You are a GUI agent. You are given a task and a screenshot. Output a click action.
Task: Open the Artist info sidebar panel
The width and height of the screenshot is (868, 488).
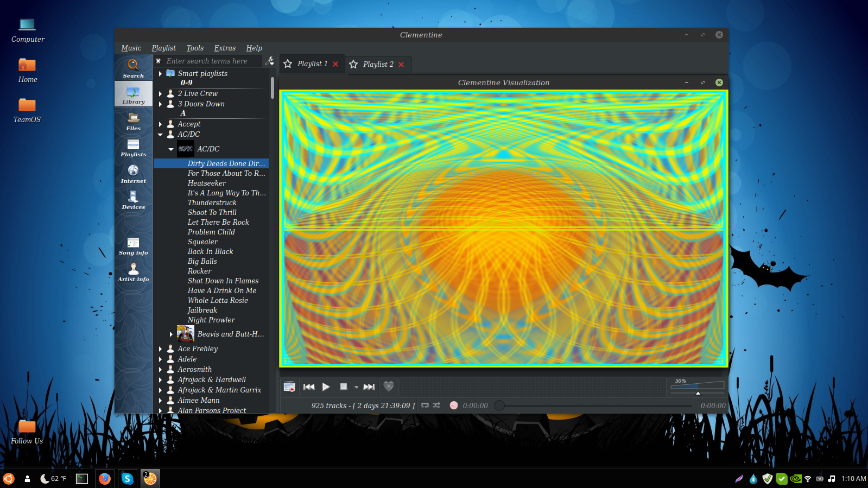point(133,272)
